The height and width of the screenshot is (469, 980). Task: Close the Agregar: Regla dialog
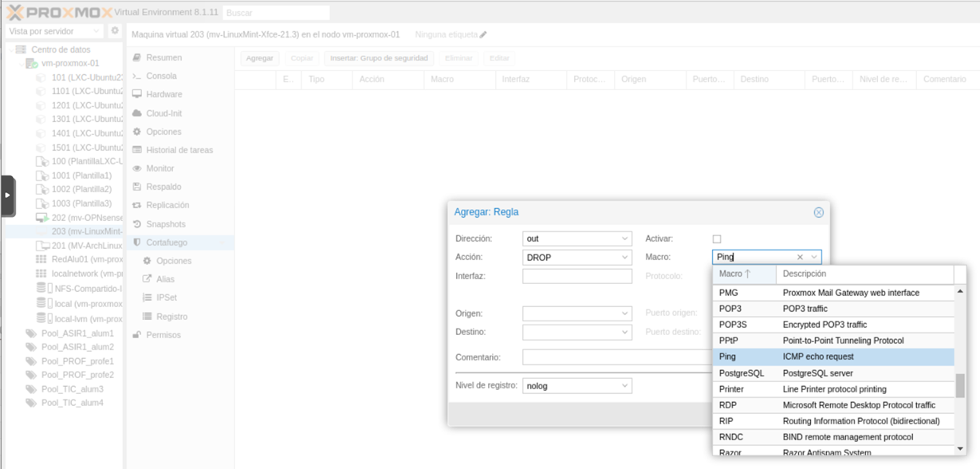coord(818,212)
